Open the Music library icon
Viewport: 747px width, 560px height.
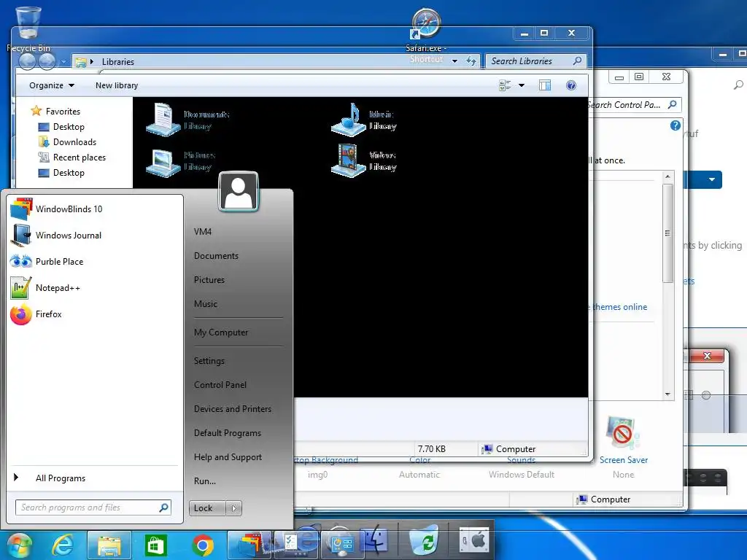point(348,120)
